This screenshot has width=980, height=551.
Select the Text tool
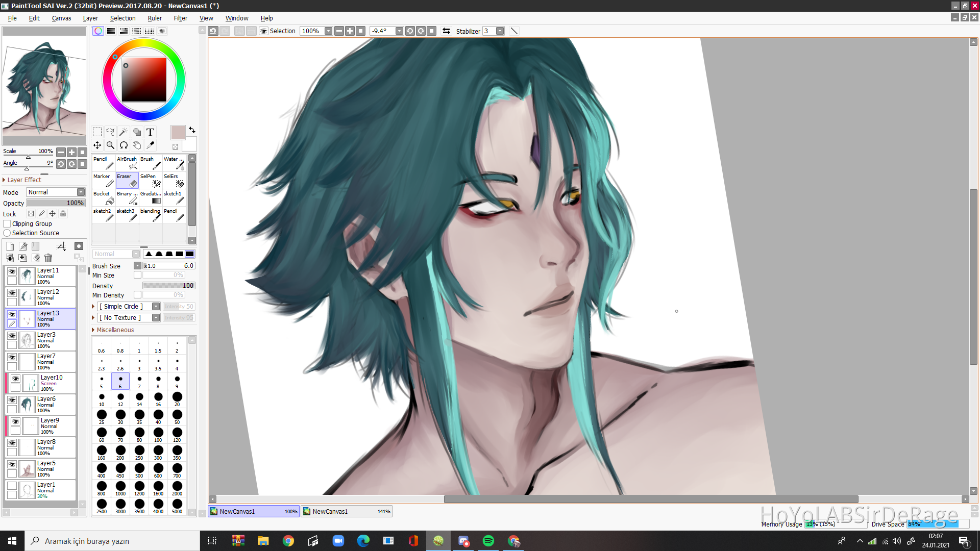click(150, 132)
